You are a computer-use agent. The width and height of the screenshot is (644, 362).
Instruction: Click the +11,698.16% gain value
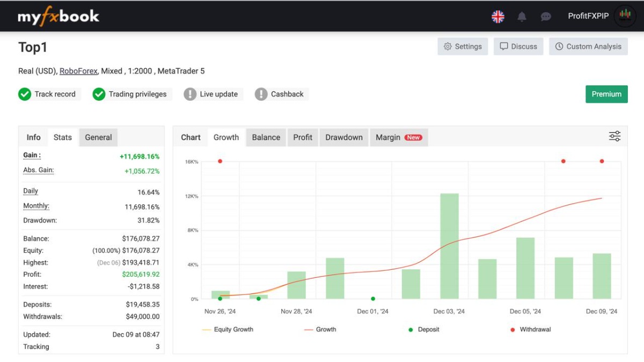pos(140,157)
